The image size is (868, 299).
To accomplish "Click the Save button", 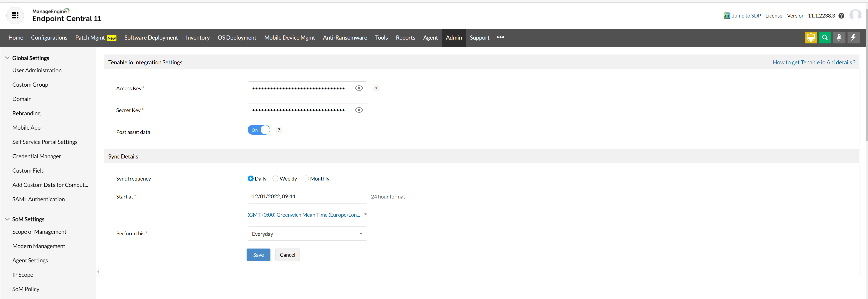I will click(258, 255).
